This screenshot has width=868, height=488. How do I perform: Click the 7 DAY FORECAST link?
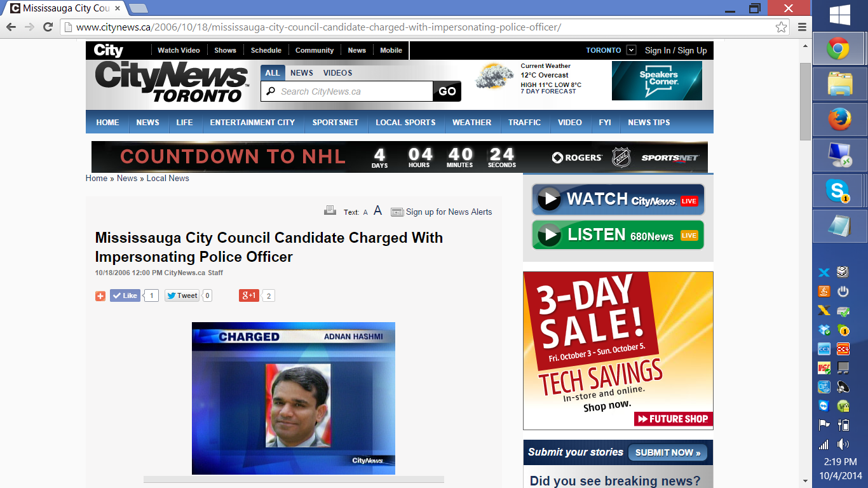coord(548,91)
